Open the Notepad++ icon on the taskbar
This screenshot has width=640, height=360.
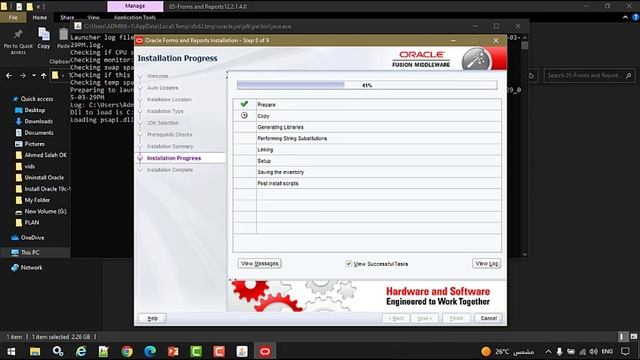point(104,351)
